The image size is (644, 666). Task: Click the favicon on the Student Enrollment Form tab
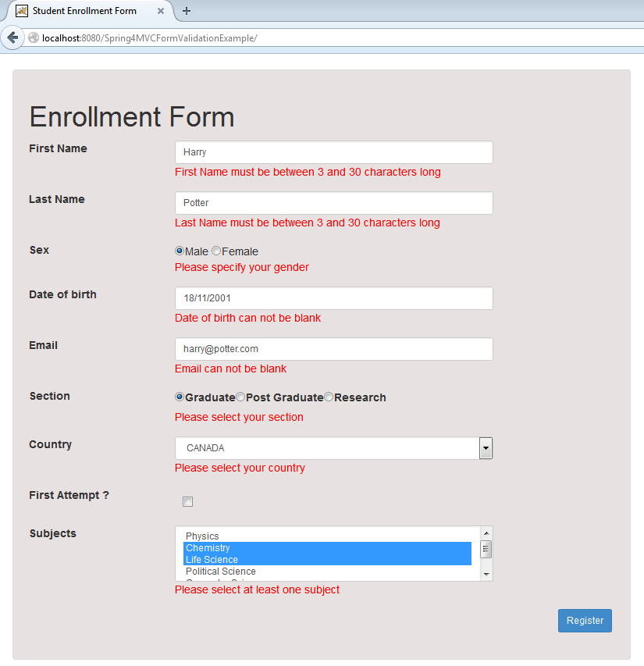pyautogui.click(x=23, y=12)
